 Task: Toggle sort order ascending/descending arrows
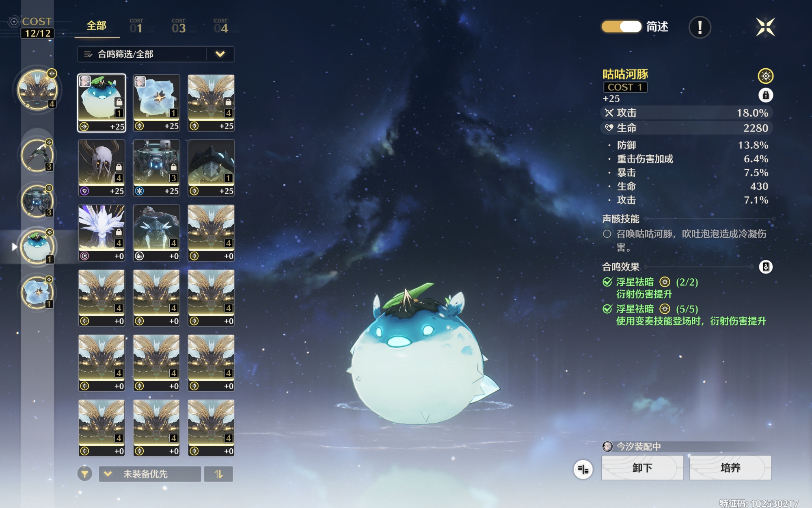coord(218,474)
